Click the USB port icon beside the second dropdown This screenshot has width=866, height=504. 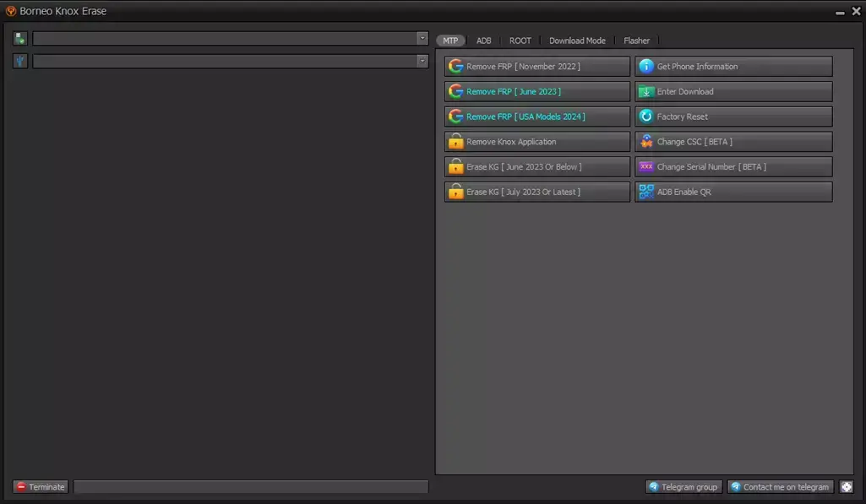point(20,61)
